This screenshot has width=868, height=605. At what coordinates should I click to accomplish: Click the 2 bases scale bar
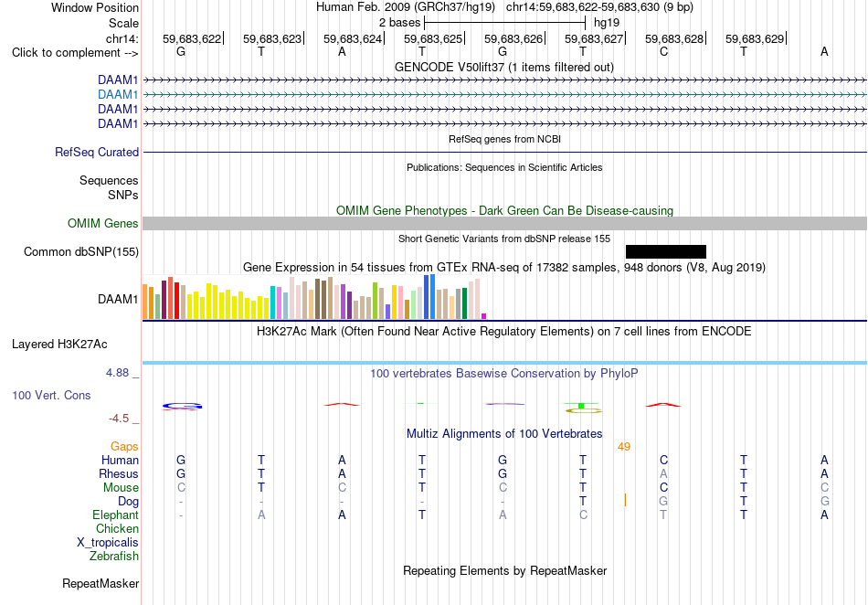(504, 23)
